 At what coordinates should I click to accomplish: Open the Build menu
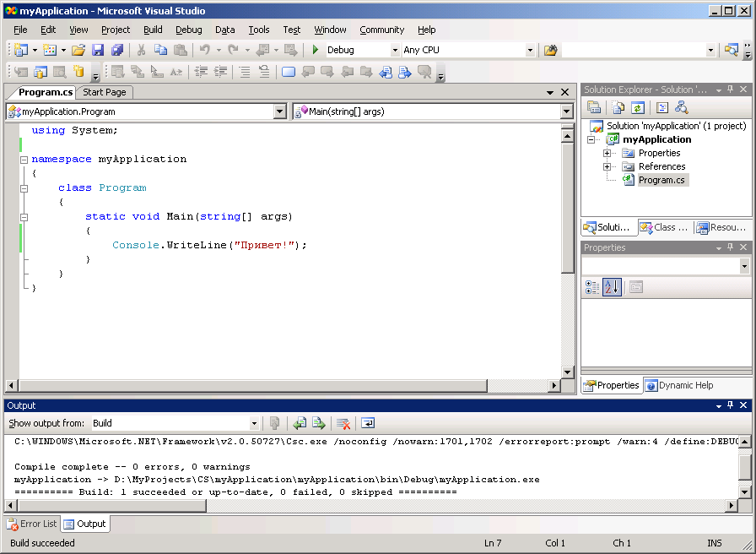click(x=153, y=30)
